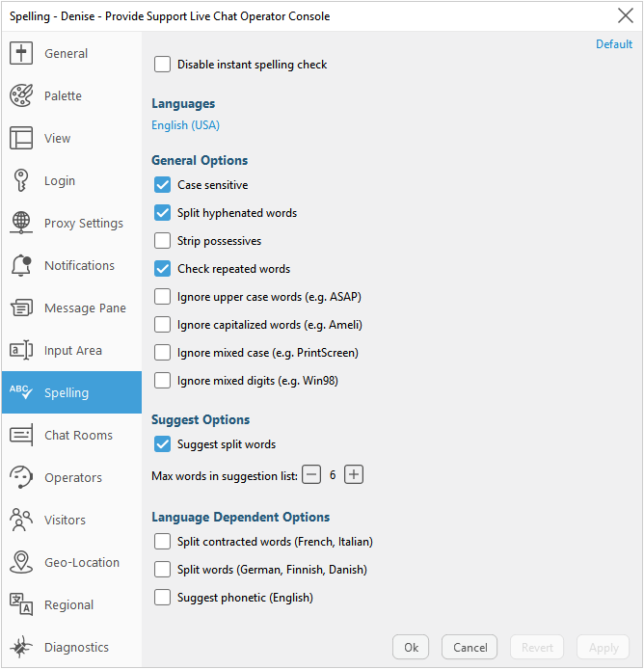Tick Ignore mixed digits checkbox
644x669 pixels.
pyautogui.click(x=162, y=381)
